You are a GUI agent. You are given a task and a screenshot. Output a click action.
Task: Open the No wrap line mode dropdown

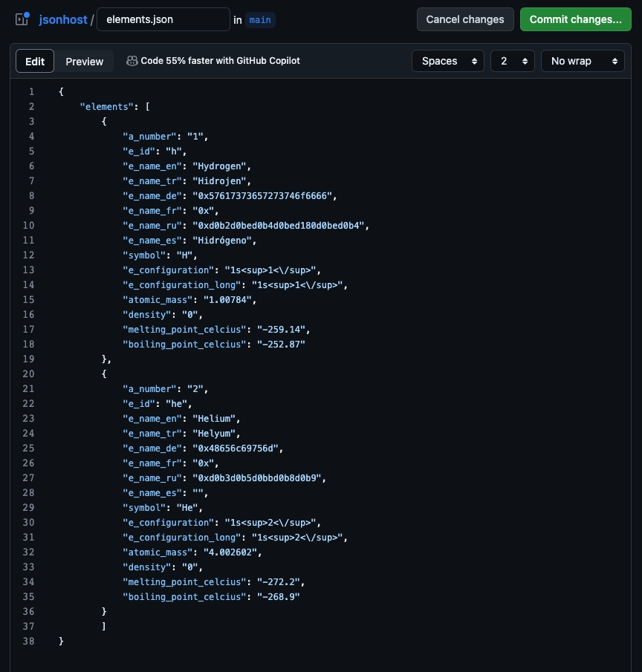tap(583, 61)
